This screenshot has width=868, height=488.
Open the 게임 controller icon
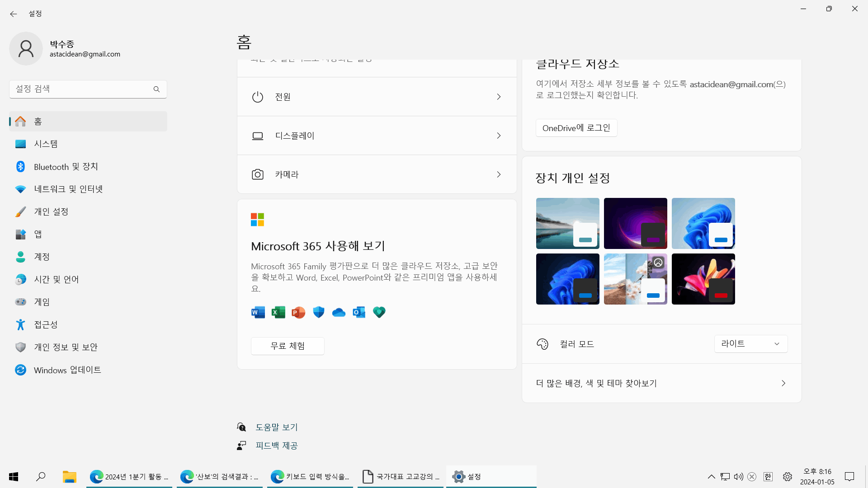(20, 302)
